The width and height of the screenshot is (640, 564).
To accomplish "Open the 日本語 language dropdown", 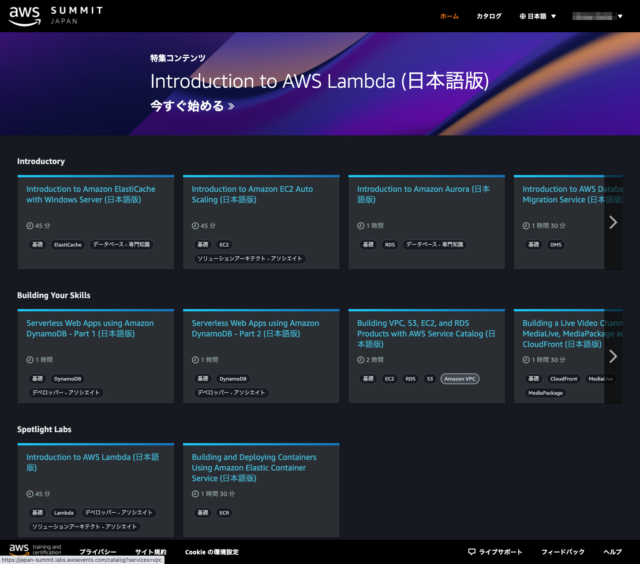I will pos(537,16).
